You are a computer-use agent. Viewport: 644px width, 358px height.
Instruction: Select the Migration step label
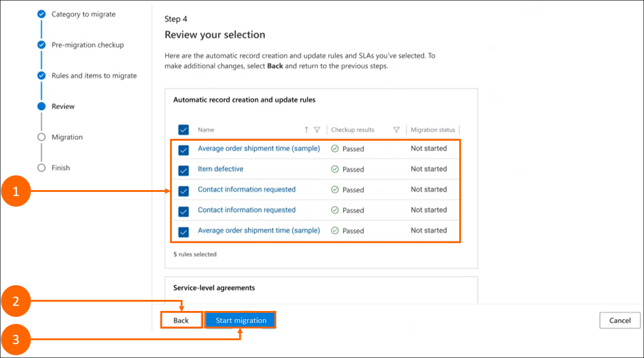tap(67, 137)
